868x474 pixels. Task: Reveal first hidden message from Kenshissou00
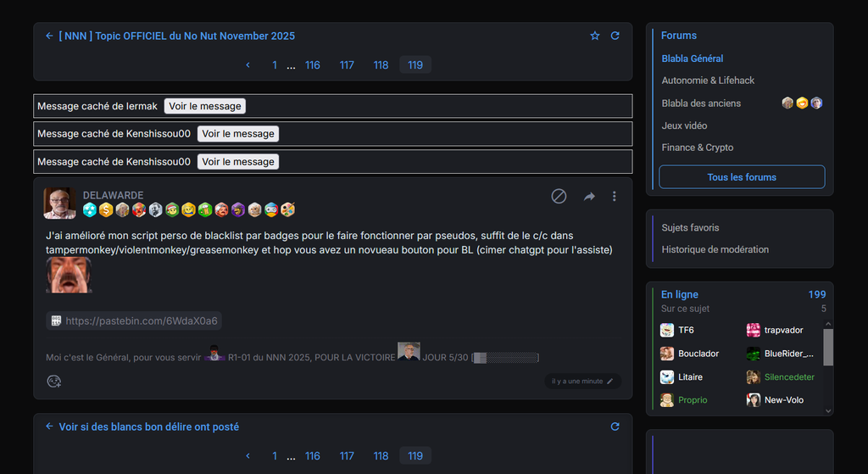[238, 133]
